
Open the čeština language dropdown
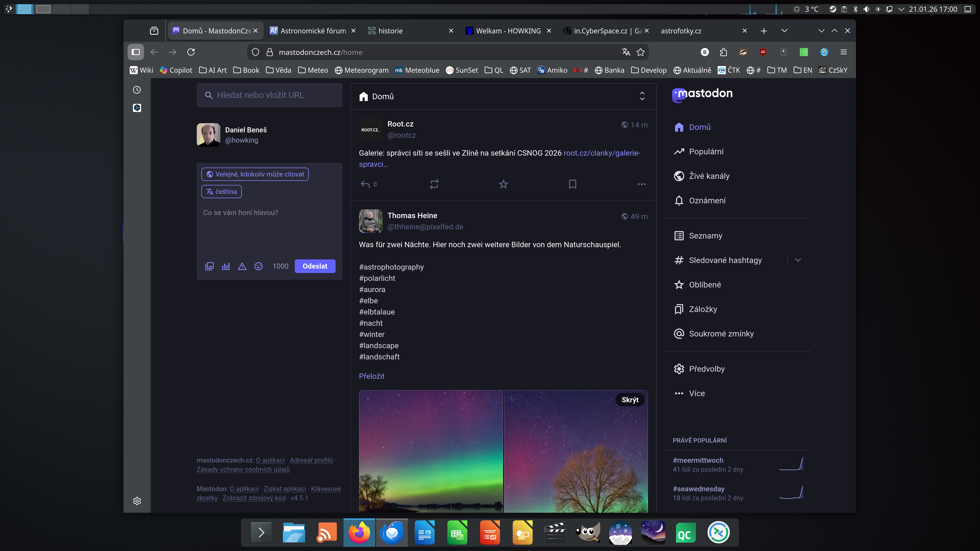222,192
